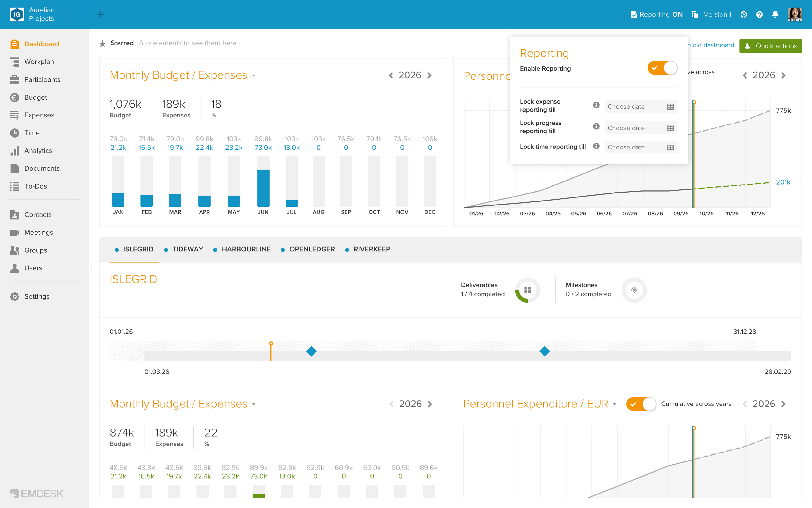Open the Deliverables grid icon
Viewport: 812px width, 508px height.
[x=528, y=290]
